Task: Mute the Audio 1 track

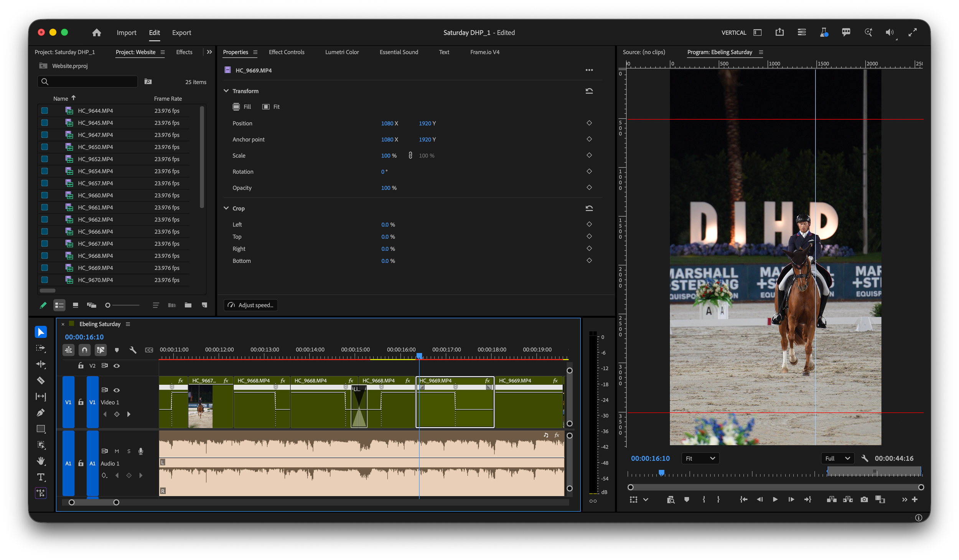Action: [x=117, y=451]
